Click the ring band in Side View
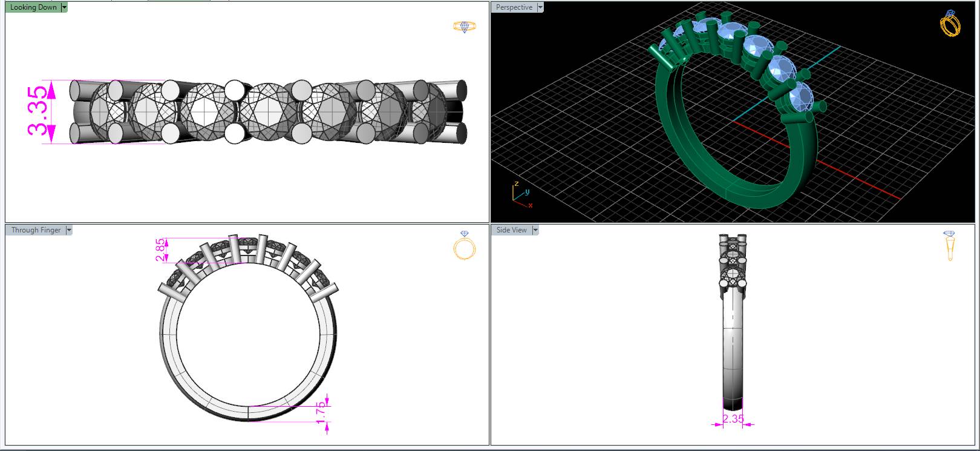Viewport: 980px width, 451px height. 733,348
